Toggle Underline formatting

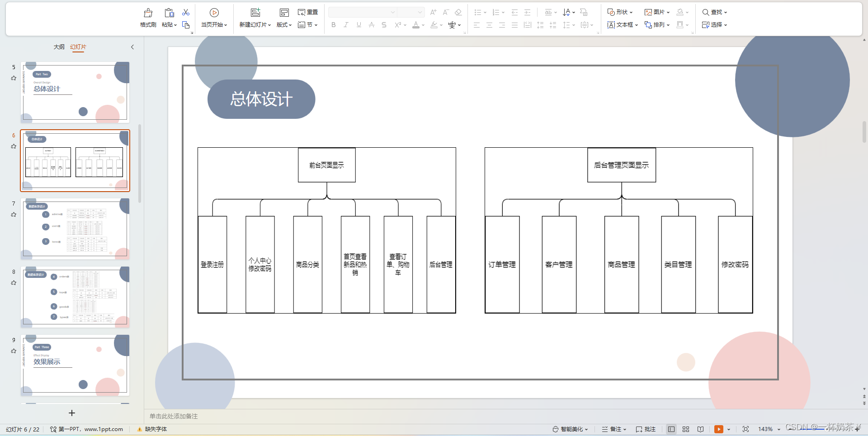[359, 25]
